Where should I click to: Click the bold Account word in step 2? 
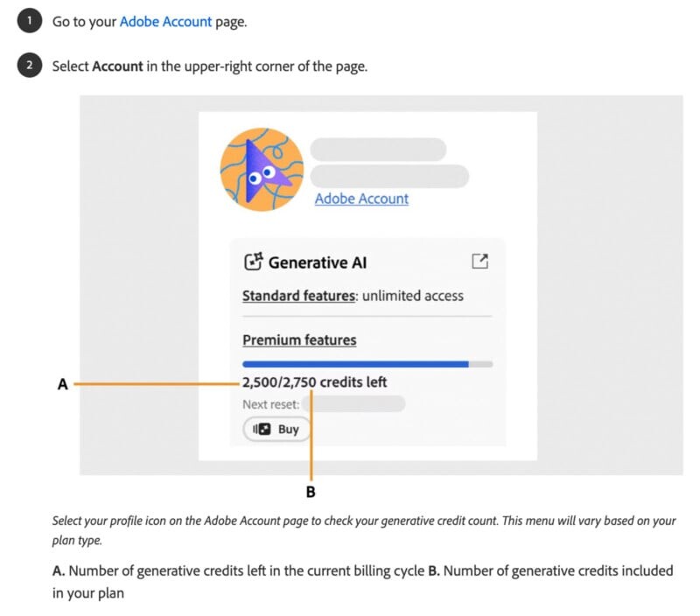coord(117,66)
